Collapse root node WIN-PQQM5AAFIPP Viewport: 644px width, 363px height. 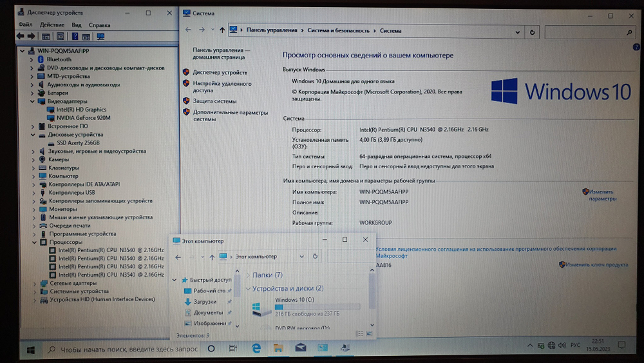22,51
